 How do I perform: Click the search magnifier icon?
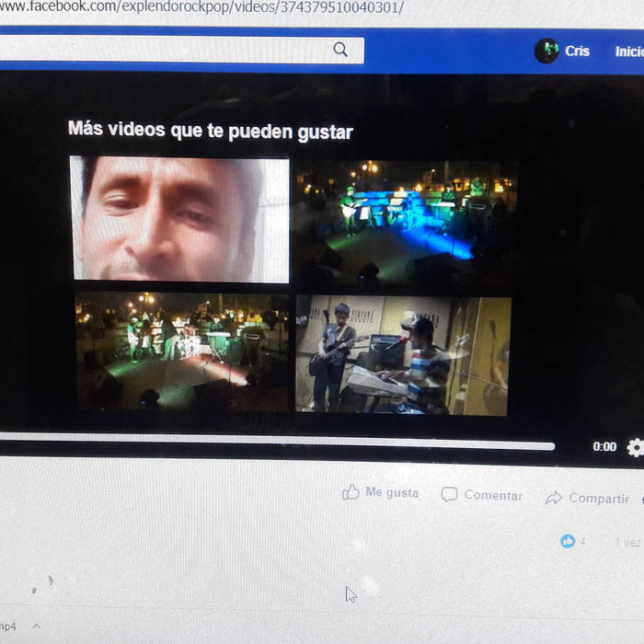[340, 50]
